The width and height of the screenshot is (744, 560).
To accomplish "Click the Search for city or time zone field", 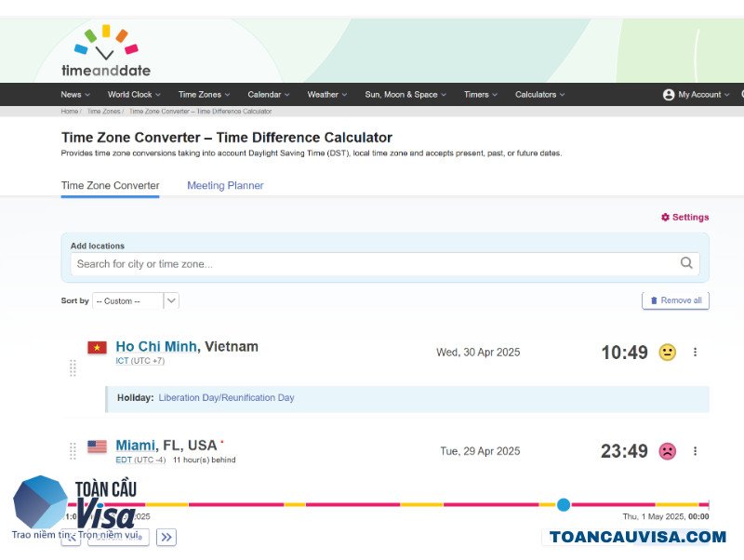I will click(385, 264).
